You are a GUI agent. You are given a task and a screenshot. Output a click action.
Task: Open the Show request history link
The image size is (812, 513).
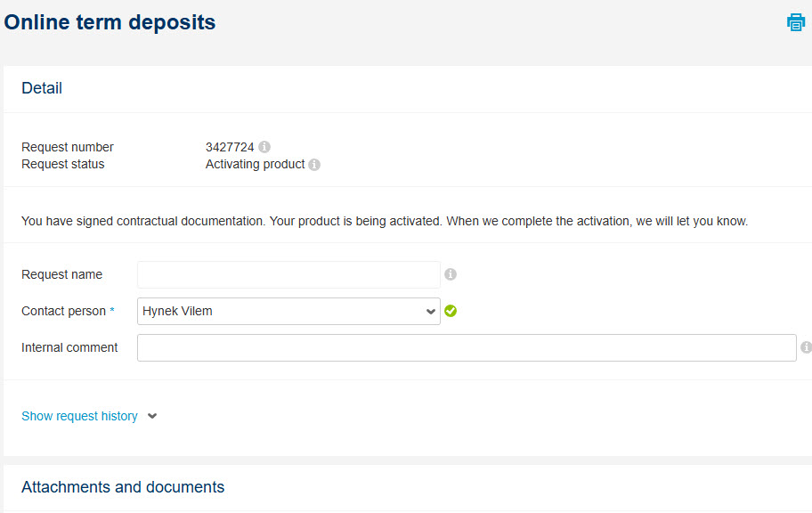(80, 416)
